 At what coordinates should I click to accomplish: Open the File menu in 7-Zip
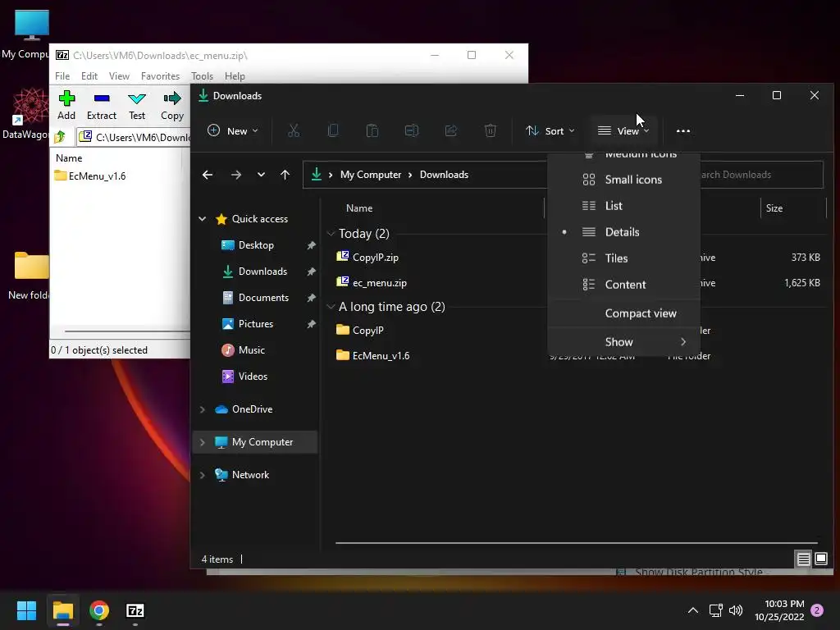[62, 76]
